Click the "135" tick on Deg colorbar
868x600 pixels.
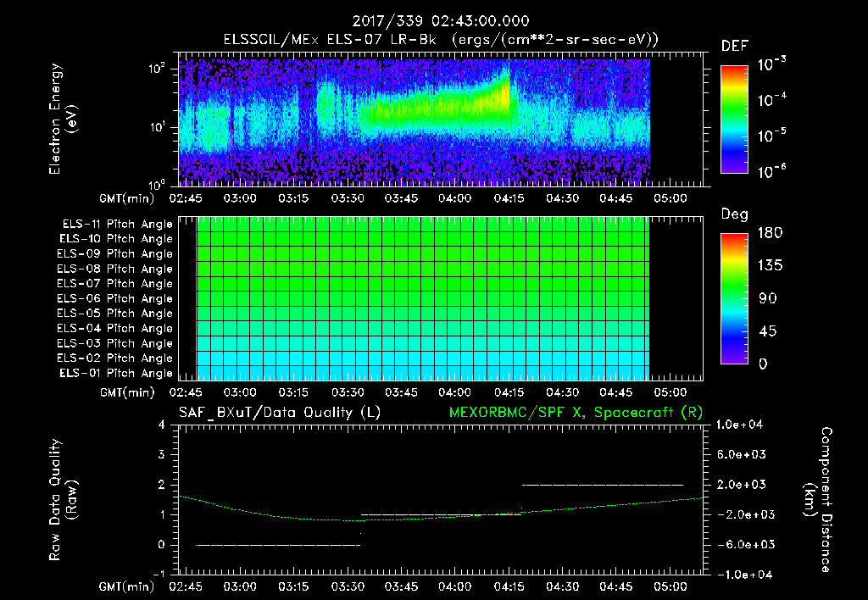(x=771, y=266)
